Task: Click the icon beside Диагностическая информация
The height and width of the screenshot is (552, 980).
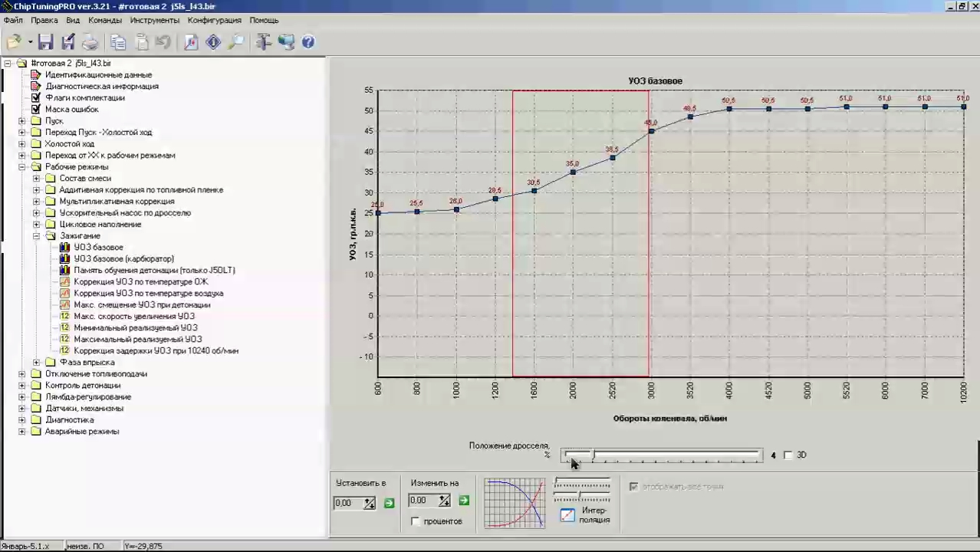Action: tap(36, 86)
